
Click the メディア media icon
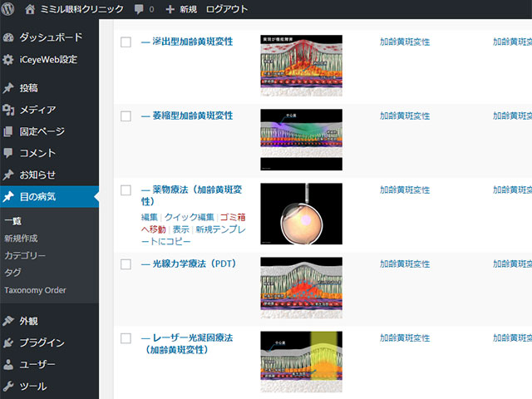tap(8, 110)
